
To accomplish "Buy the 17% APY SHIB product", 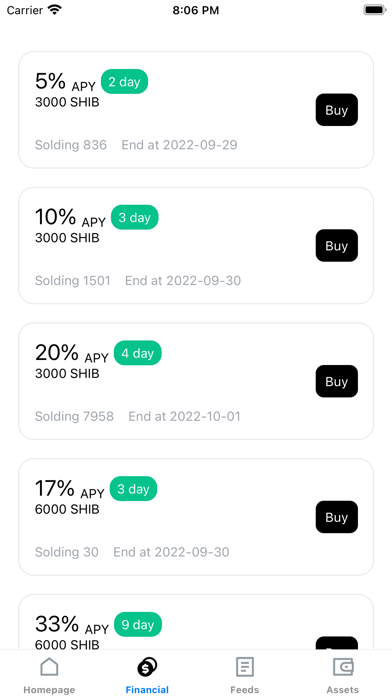I will (x=337, y=517).
